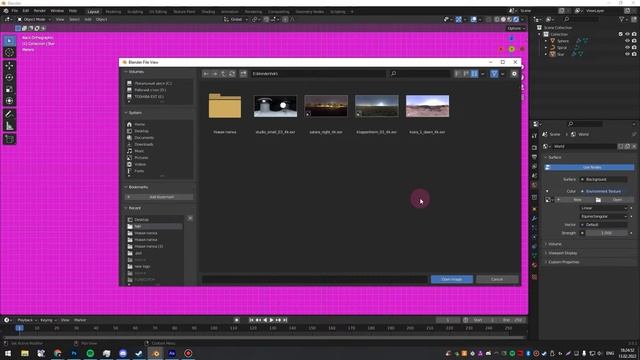Select studio_small_03_4k.exr thumbnail
Screen dimensions: 640x360
point(276,106)
